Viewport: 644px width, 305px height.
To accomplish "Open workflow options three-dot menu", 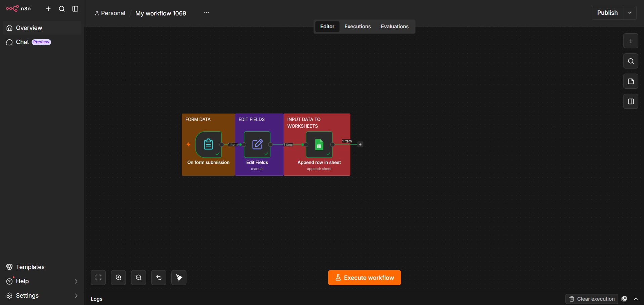I will pyautogui.click(x=207, y=13).
